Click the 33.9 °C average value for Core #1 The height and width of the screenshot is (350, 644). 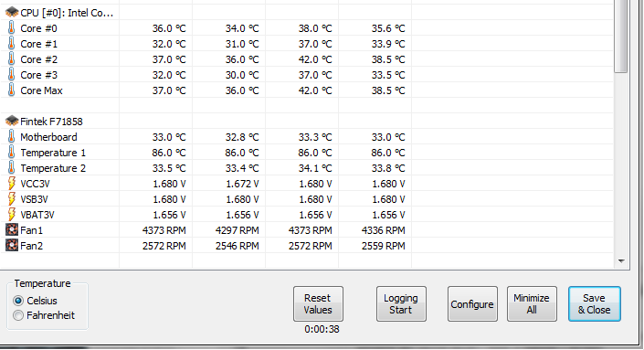pos(388,44)
